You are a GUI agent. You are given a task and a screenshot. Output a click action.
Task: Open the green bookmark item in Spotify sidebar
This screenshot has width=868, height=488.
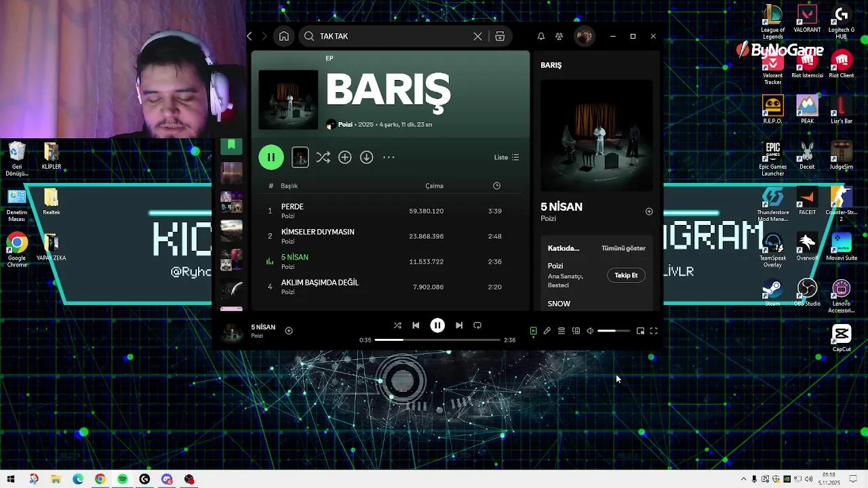231,145
